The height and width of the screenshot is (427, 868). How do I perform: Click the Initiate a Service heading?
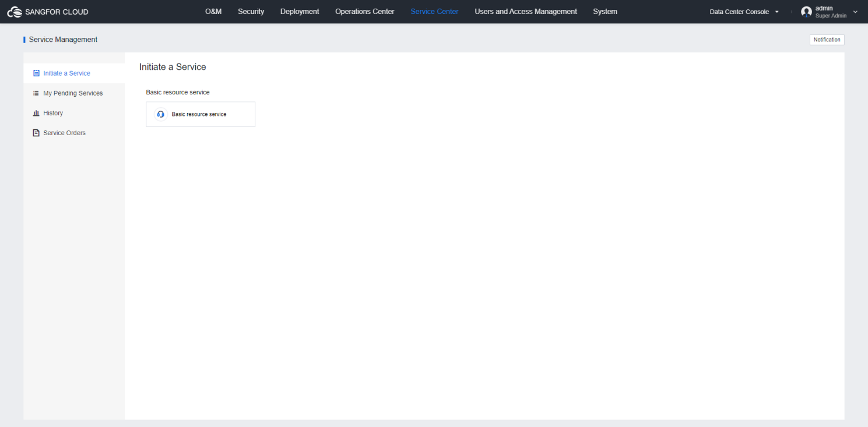[173, 67]
